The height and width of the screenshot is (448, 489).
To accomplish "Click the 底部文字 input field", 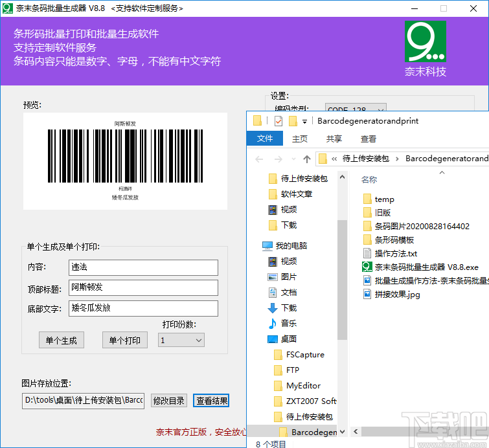I will pos(143,309).
